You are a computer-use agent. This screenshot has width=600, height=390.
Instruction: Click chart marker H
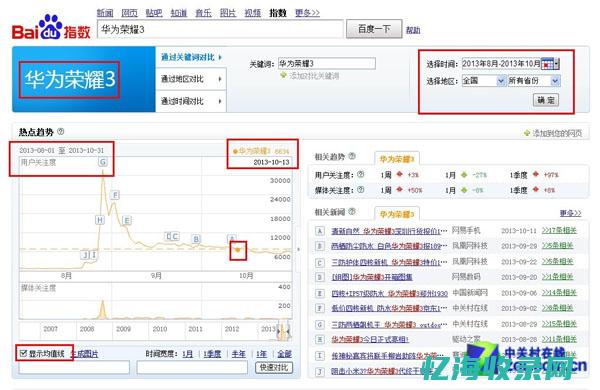[99, 220]
